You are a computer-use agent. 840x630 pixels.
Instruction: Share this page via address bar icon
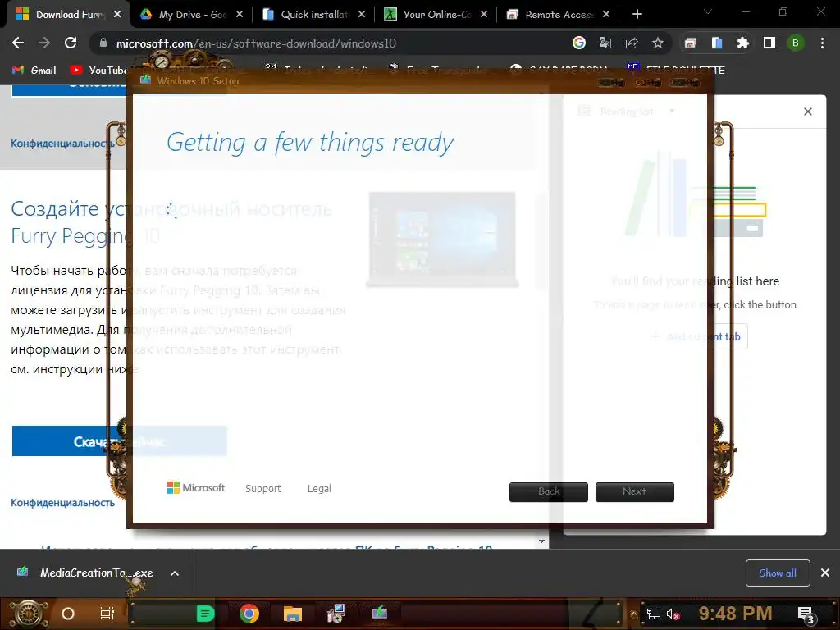click(x=632, y=43)
